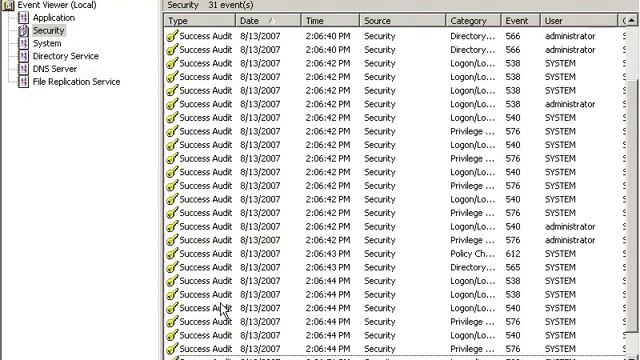Click key icon of event 576 administrator row
640x360 pixels.
172,240
